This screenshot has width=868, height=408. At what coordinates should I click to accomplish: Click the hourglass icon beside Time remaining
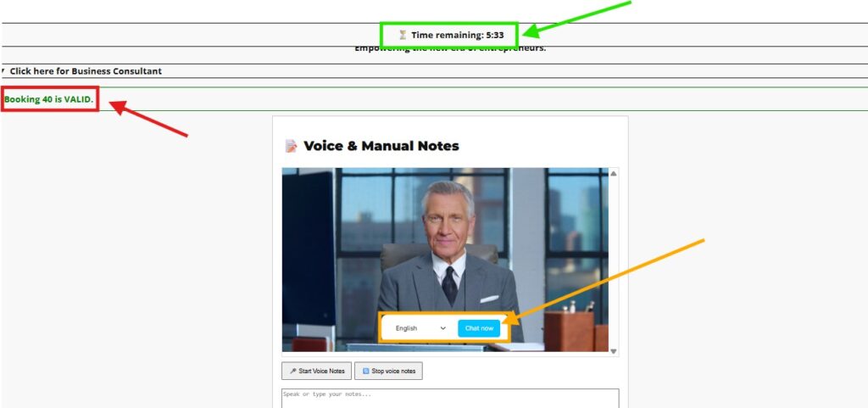[403, 35]
